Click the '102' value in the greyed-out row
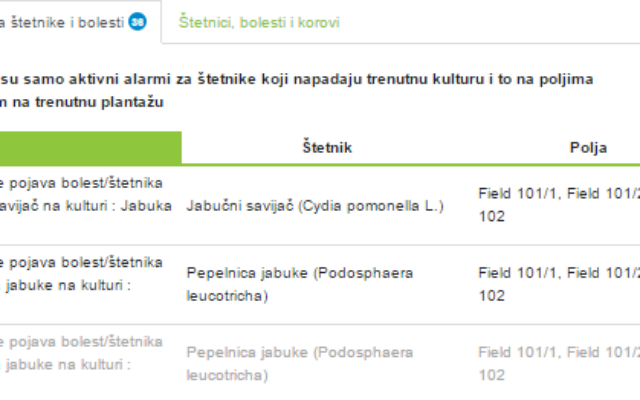Screen dimensions: 640x400 coord(491,375)
